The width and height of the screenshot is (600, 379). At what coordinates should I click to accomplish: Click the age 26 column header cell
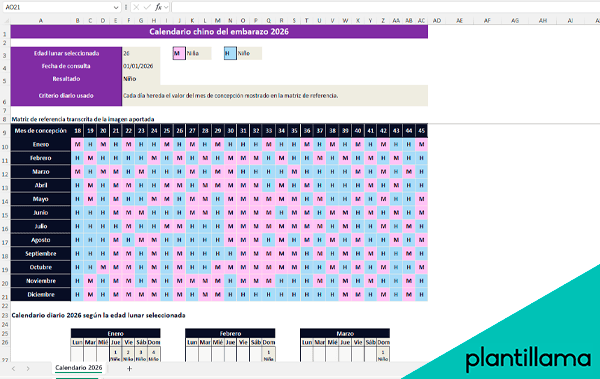tap(179, 131)
